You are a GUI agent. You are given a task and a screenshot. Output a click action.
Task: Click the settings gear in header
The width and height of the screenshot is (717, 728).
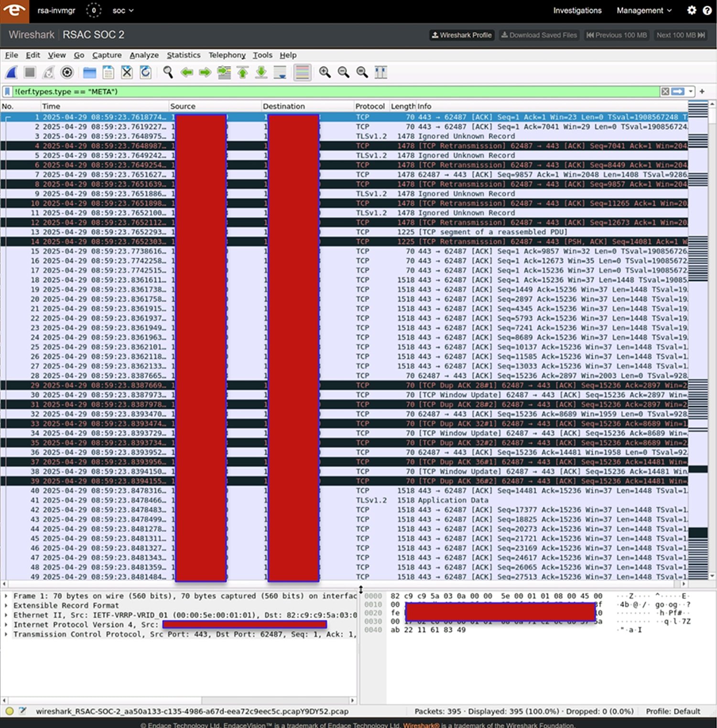(x=692, y=10)
